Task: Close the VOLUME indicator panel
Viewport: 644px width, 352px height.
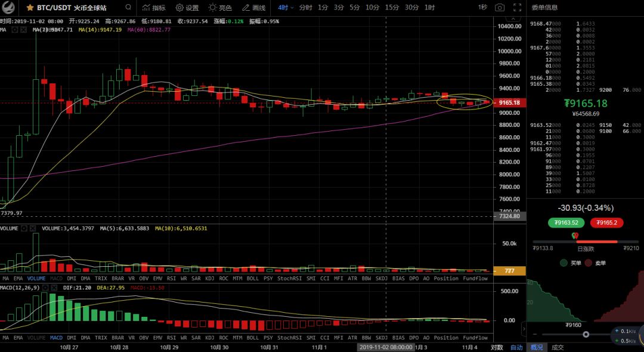Action: (x=33, y=229)
